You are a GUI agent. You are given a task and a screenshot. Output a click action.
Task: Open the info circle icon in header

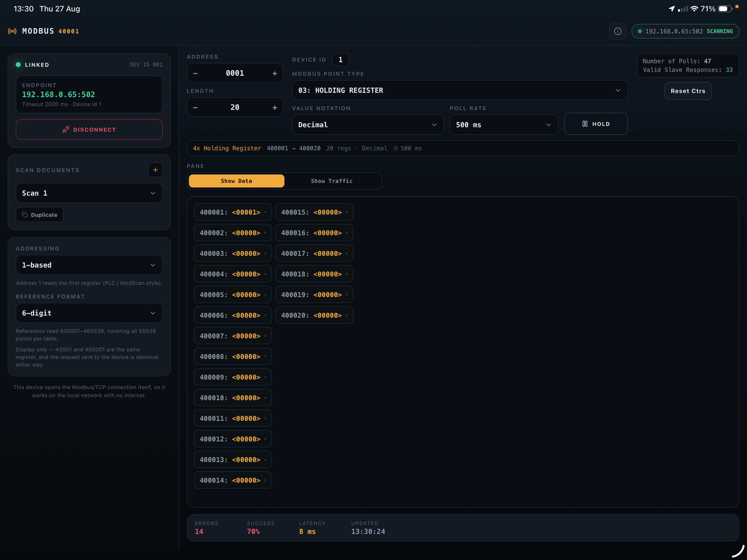pyautogui.click(x=618, y=31)
